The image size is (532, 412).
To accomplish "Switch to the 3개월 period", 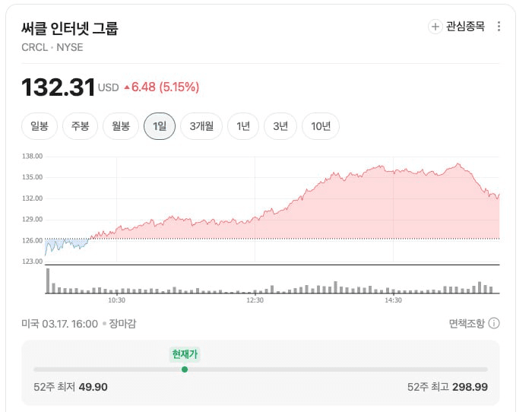I will point(201,126).
